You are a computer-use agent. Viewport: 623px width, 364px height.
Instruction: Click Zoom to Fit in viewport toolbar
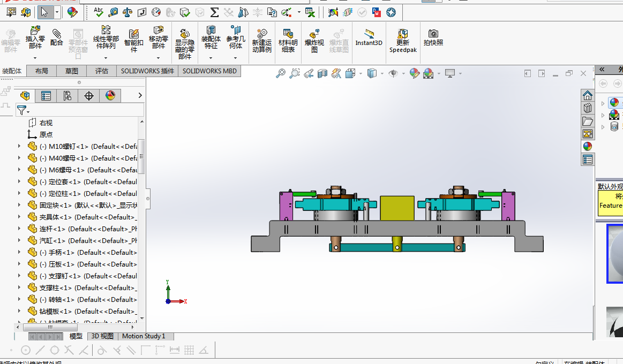coord(281,73)
